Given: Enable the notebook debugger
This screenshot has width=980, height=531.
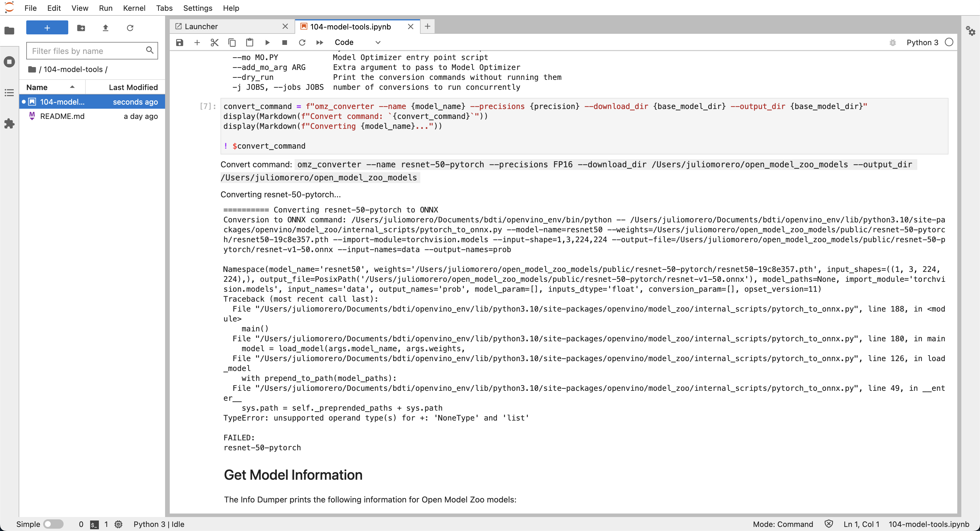Looking at the screenshot, I should coord(892,42).
